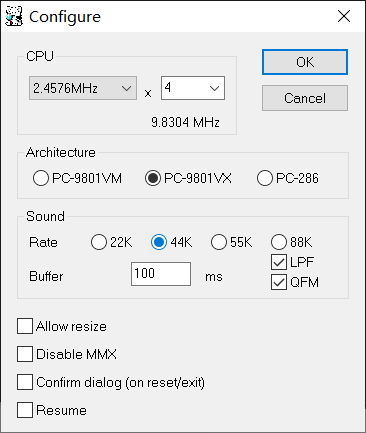Set sound rate to 22K
The image size is (366, 433).
99,242
